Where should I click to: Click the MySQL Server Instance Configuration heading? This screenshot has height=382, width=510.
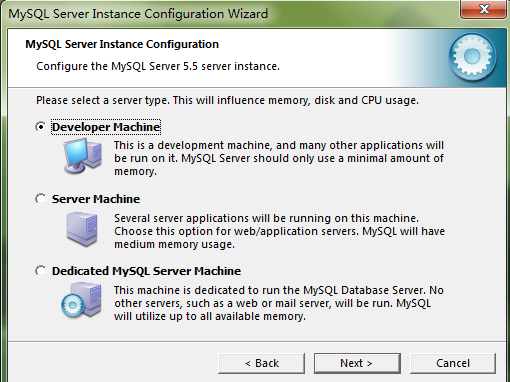tap(122, 44)
